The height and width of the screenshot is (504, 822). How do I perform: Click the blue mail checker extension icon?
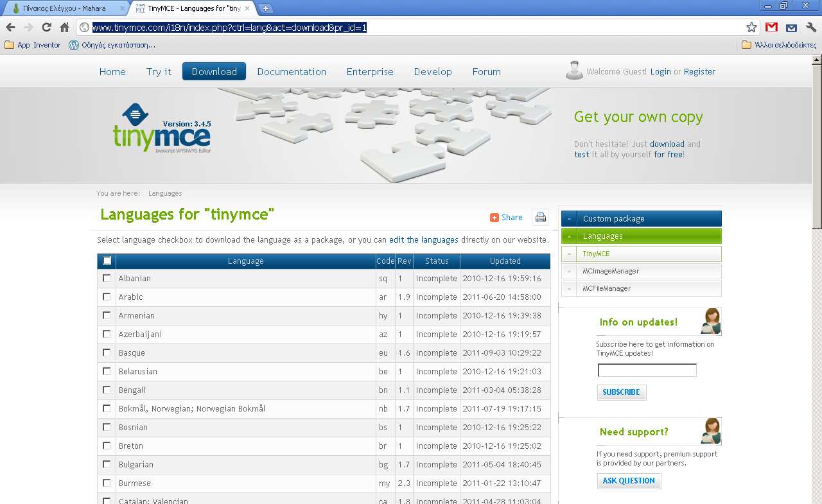pyautogui.click(x=791, y=27)
